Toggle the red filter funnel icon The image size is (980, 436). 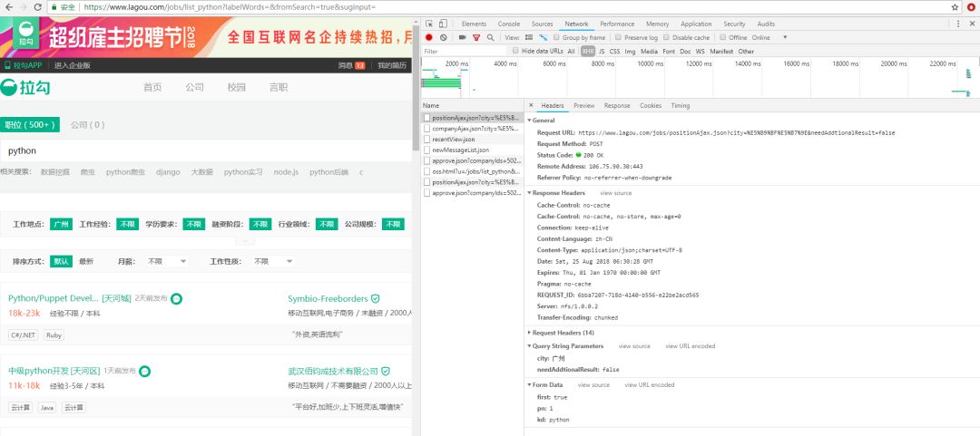pos(476,37)
